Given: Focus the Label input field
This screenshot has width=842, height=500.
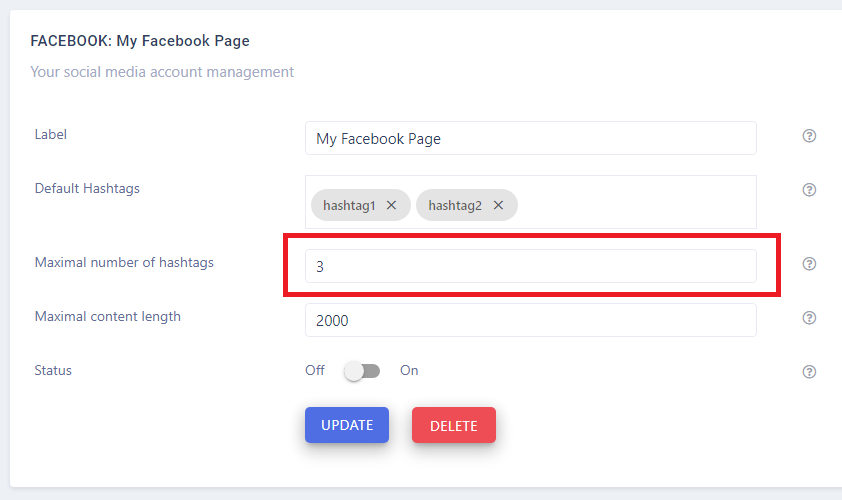Looking at the screenshot, I should pos(531,138).
